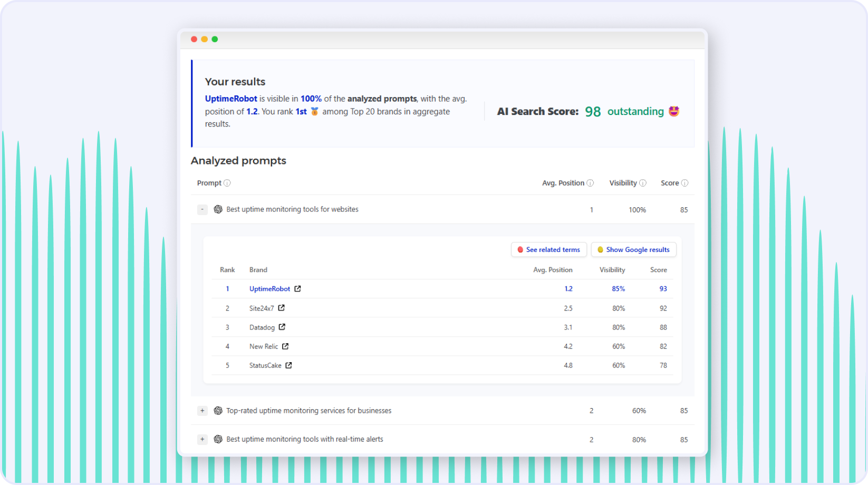Image resolution: width=868 pixels, height=485 pixels.
Task: Open the UptimeRobot brand link
Action: coord(269,288)
